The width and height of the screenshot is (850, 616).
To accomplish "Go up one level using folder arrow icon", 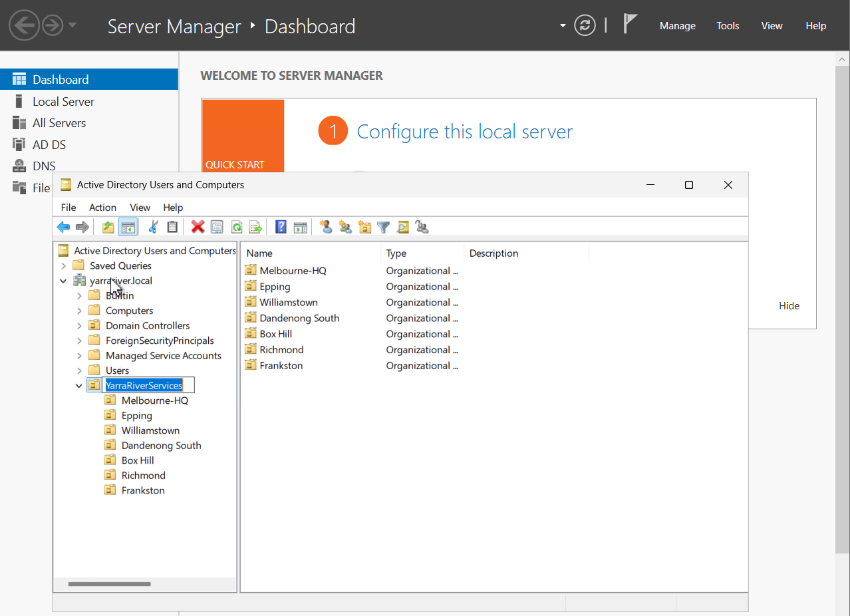I will tap(108, 228).
